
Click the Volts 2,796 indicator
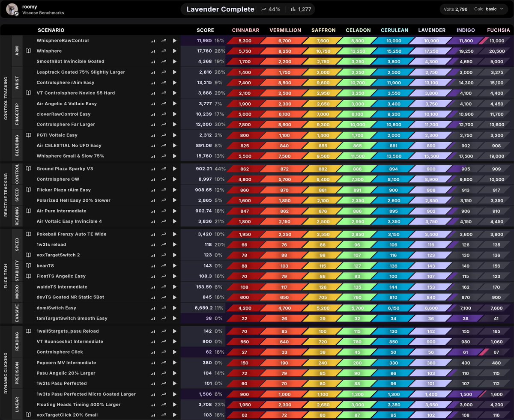455,9
